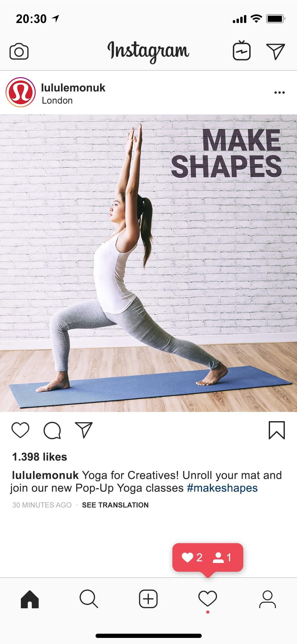Image resolution: width=297 pixels, height=644 pixels.
Task: Open the Activity heart tab
Action: coord(208,599)
